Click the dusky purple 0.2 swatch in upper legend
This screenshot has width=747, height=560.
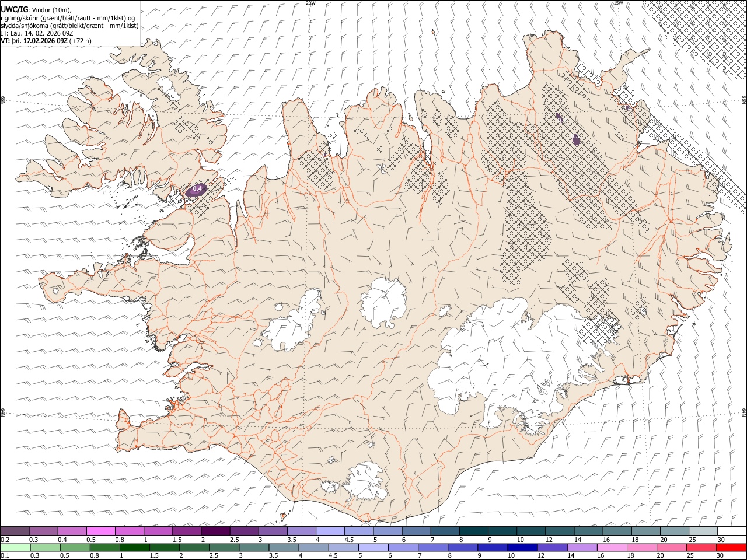pyautogui.click(x=15, y=531)
